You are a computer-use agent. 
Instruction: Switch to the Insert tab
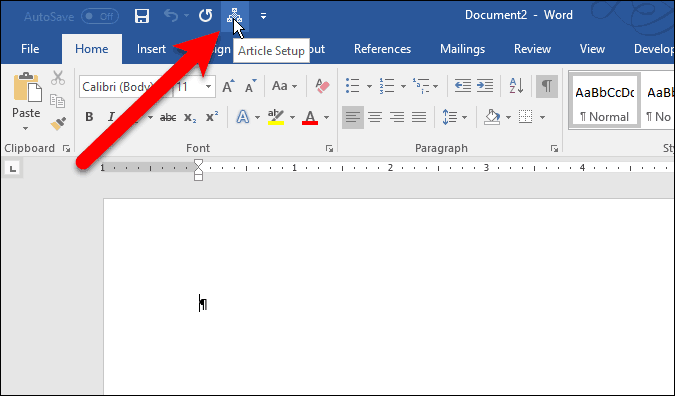pyautogui.click(x=151, y=49)
